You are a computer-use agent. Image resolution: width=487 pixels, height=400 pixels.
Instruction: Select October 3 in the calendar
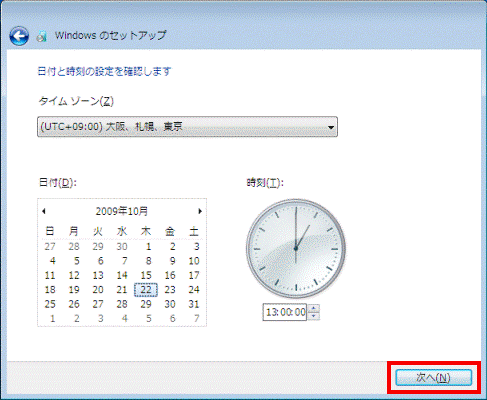click(x=196, y=247)
